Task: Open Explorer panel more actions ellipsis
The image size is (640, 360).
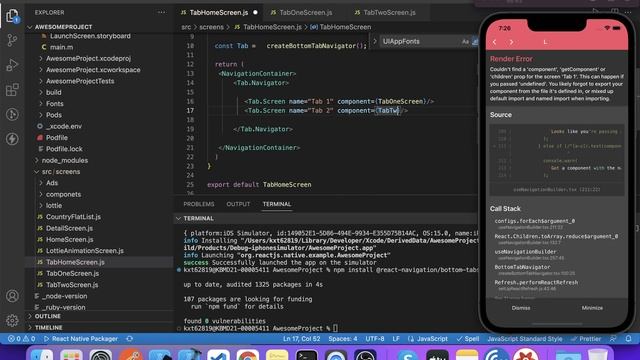Action: pos(162,12)
